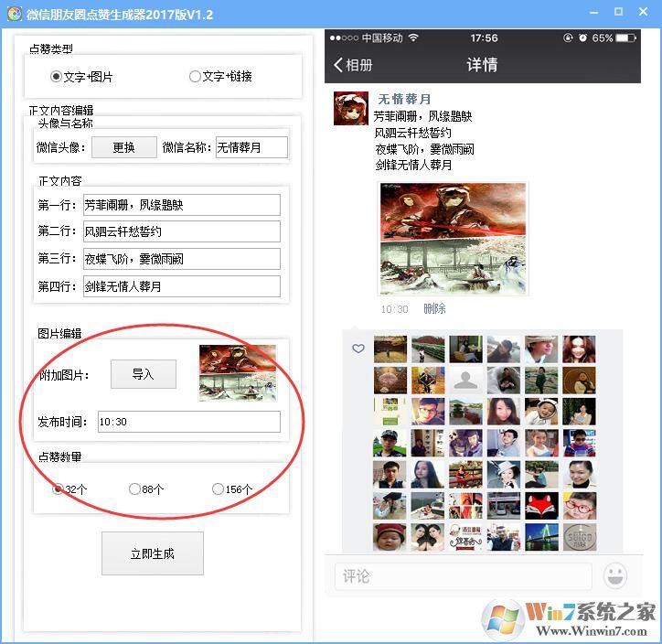Image resolution: width=662 pixels, height=644 pixels.
Task: Click the baby with red glasses avatar
Action: click(x=580, y=506)
